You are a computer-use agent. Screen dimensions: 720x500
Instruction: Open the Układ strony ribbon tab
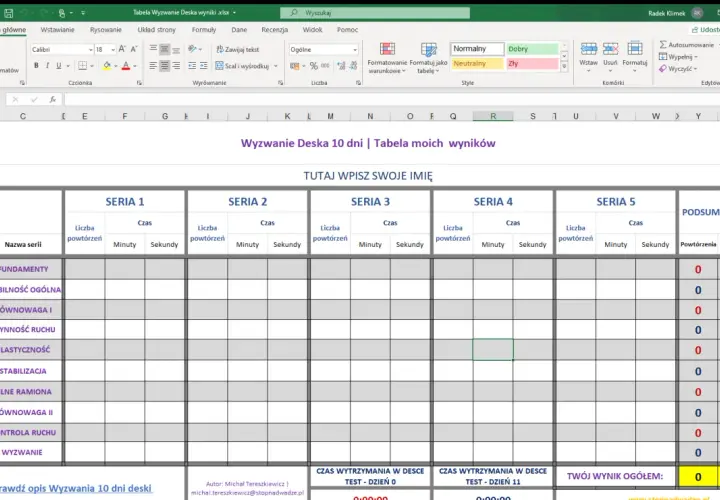coord(157,30)
